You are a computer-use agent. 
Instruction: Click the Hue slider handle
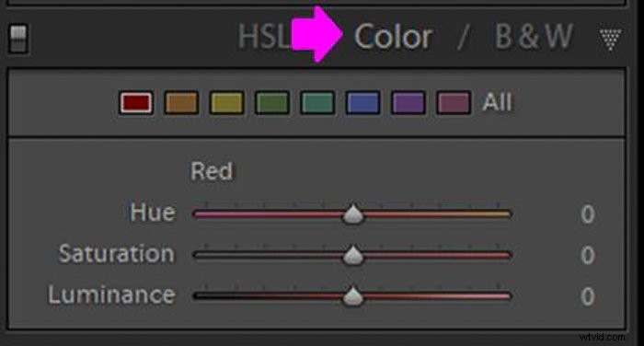coord(352,213)
